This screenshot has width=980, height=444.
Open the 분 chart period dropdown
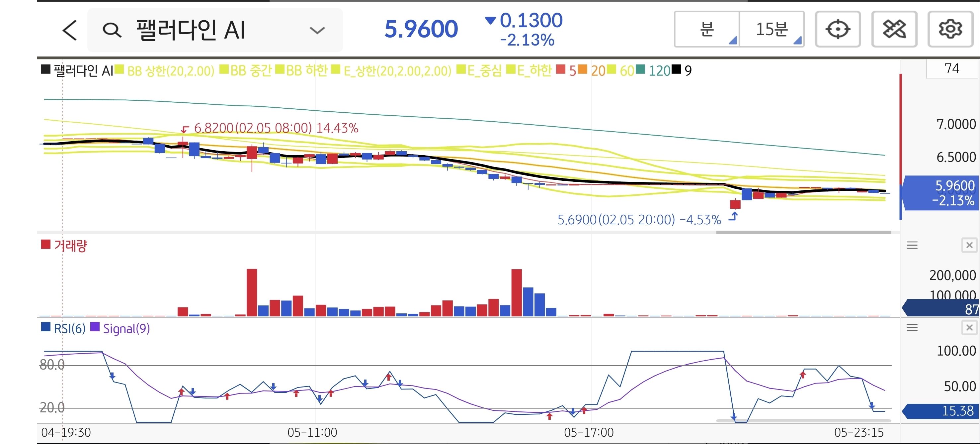[x=707, y=29]
